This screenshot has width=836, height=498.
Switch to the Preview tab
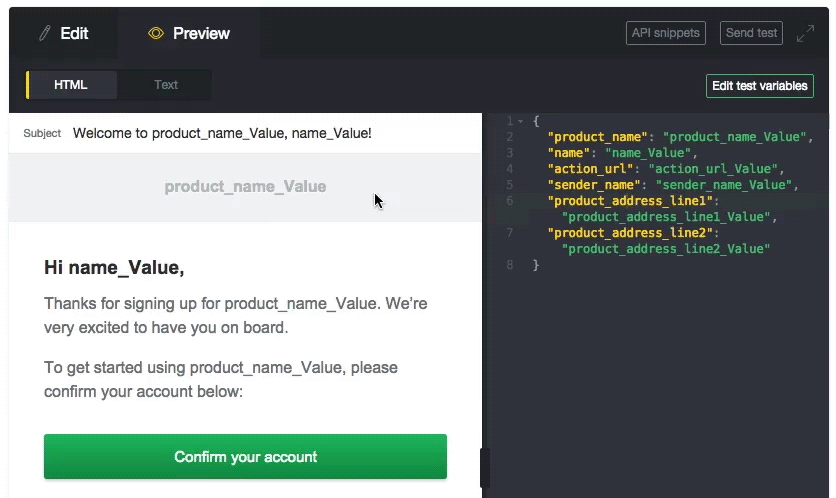tap(189, 33)
